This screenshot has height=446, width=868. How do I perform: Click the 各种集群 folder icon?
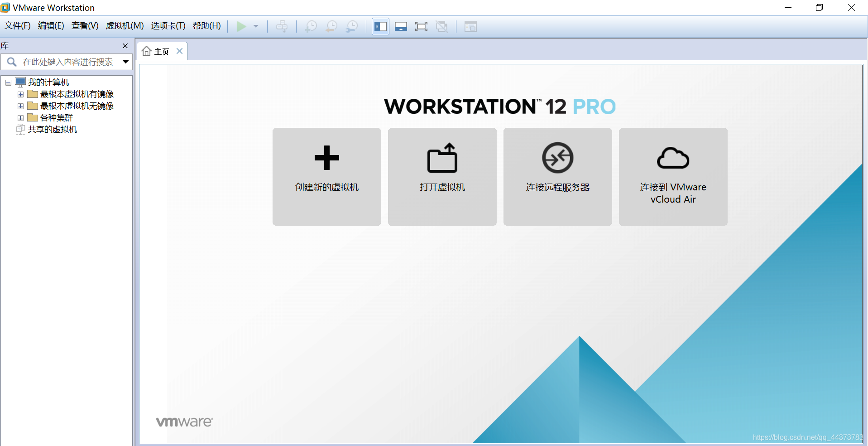[x=33, y=117]
